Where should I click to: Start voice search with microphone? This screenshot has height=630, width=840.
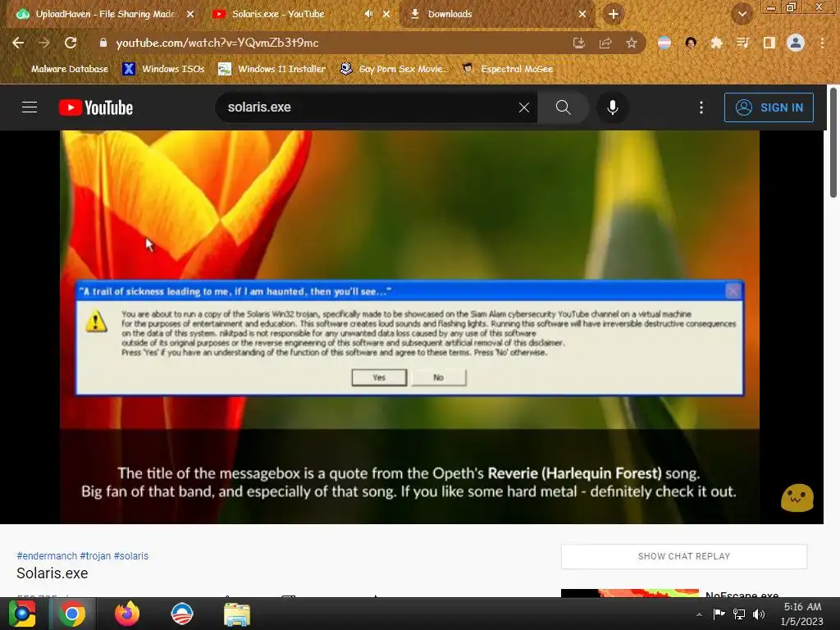612,107
